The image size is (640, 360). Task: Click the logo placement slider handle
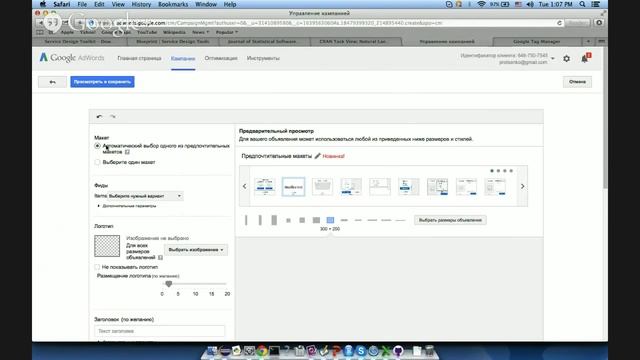169,284
